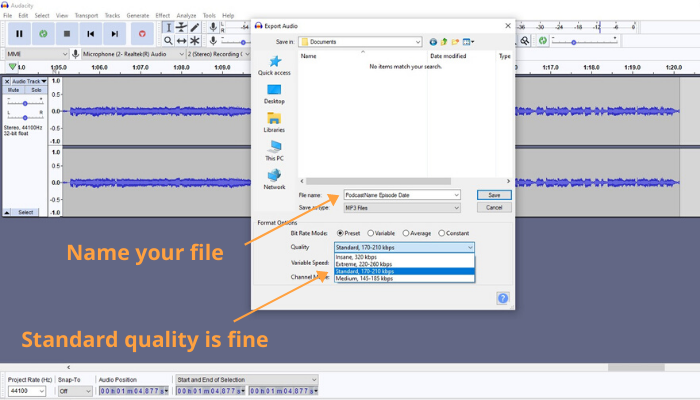The width and height of the screenshot is (700, 400).
Task: Go to This PC in sidebar
Action: click(274, 151)
